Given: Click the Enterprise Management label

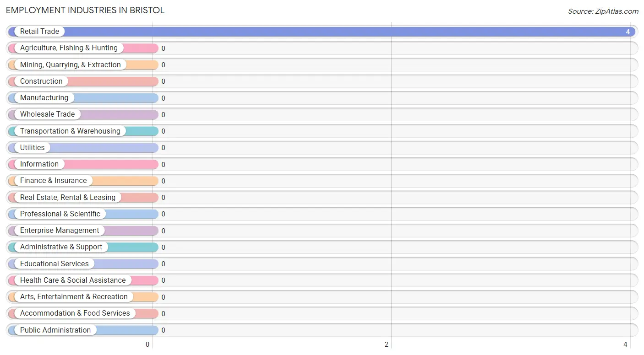Looking at the screenshot, I should tap(60, 231).
